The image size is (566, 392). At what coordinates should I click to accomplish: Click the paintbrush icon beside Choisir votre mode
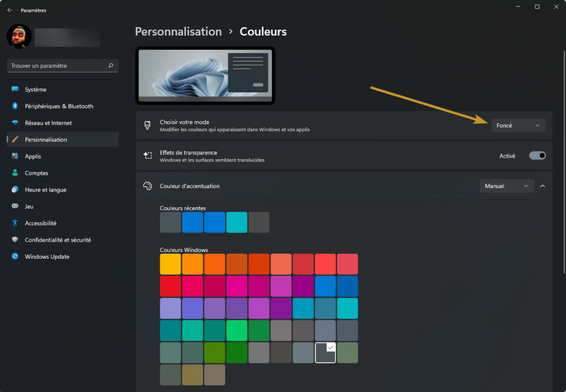pos(147,126)
